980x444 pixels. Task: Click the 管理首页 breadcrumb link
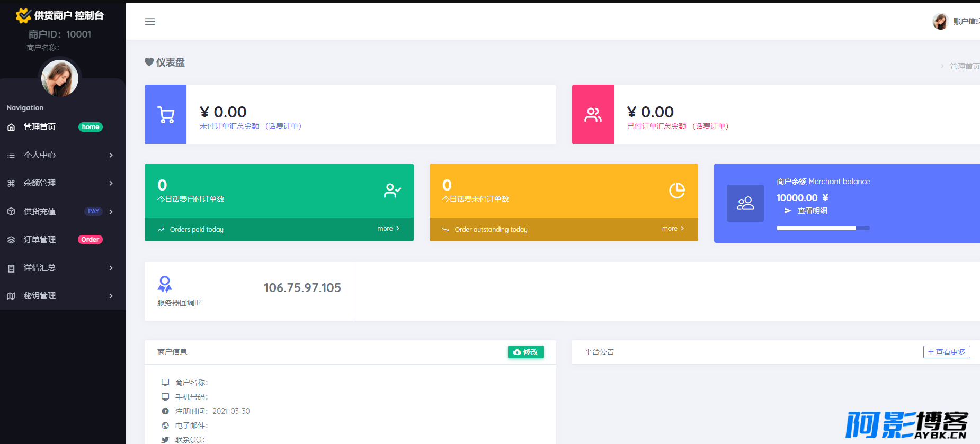(965, 66)
